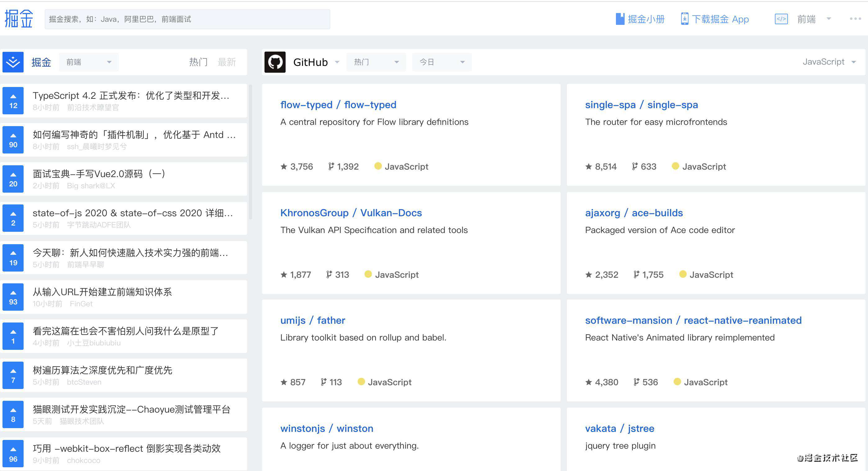Open the three-dot more menu

point(855,19)
